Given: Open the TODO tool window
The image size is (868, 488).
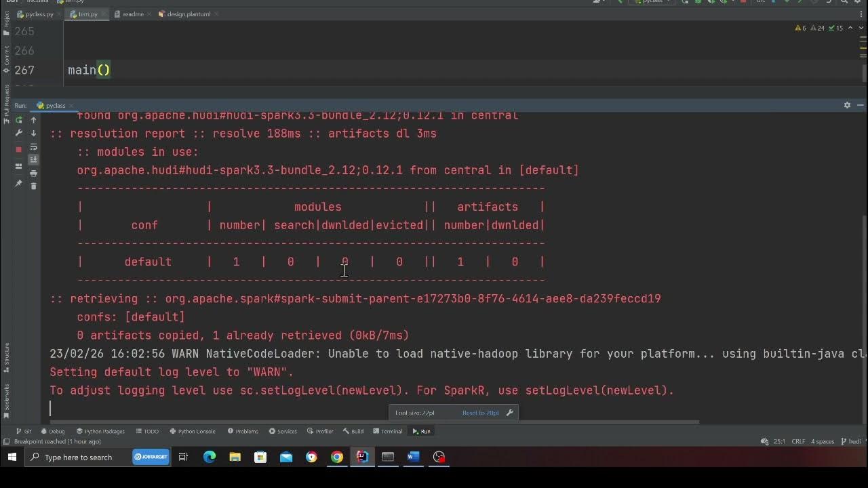Looking at the screenshot, I should [x=147, y=431].
